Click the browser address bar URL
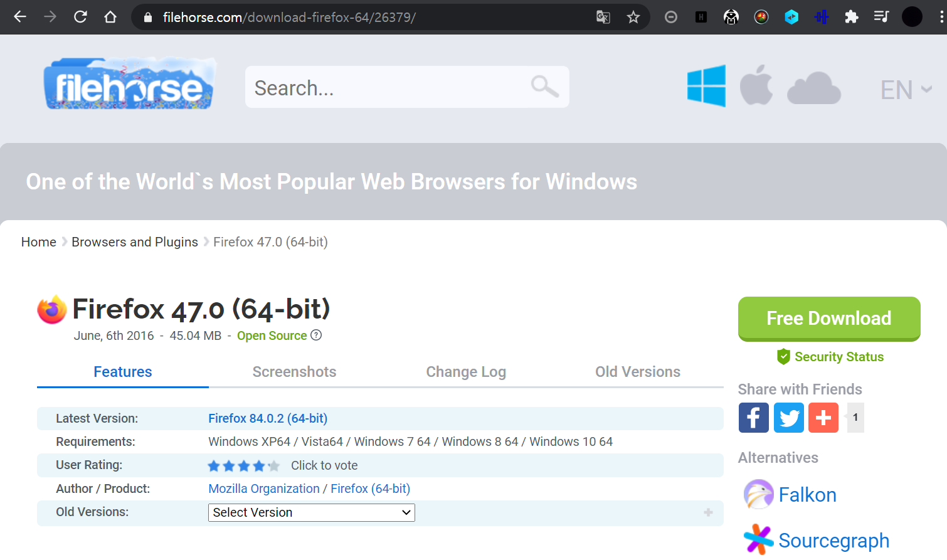Image resolution: width=947 pixels, height=560 pixels. tap(289, 18)
